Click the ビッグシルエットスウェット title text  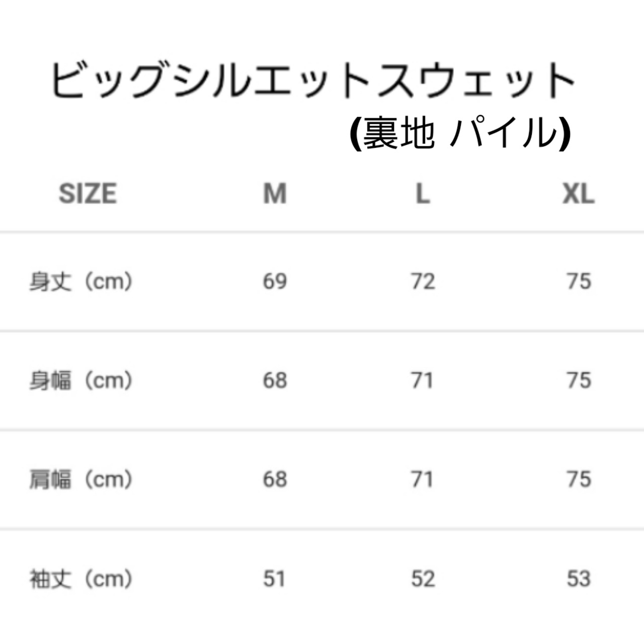point(313,80)
